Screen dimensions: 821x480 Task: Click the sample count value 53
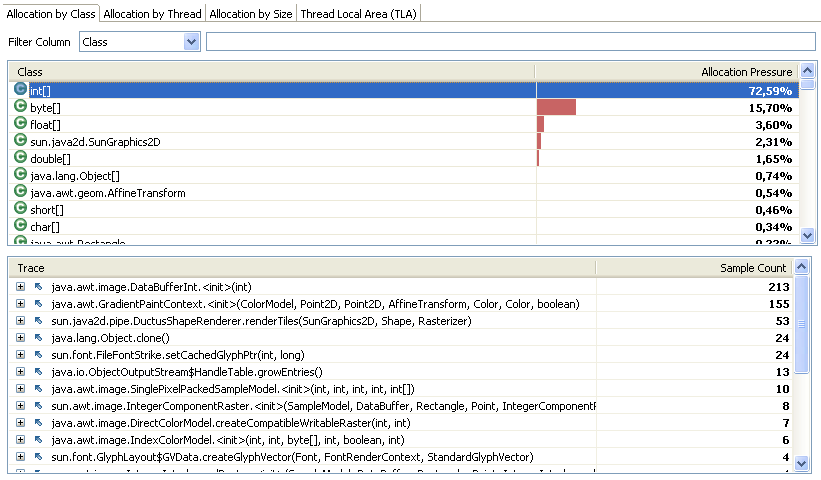782,321
